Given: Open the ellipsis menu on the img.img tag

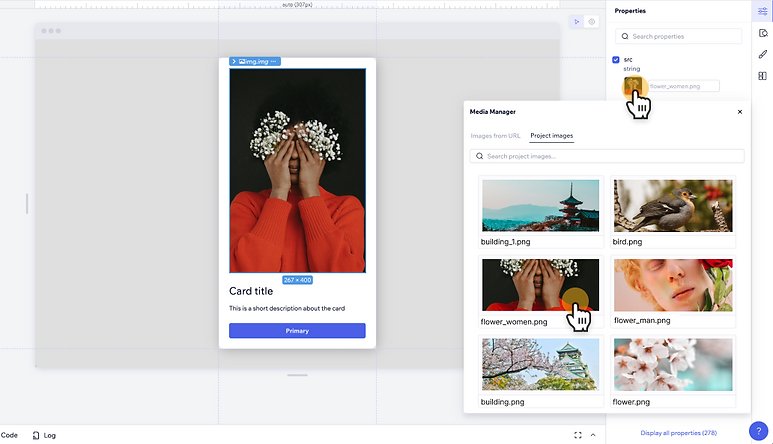Looking at the screenshot, I should coord(274,62).
